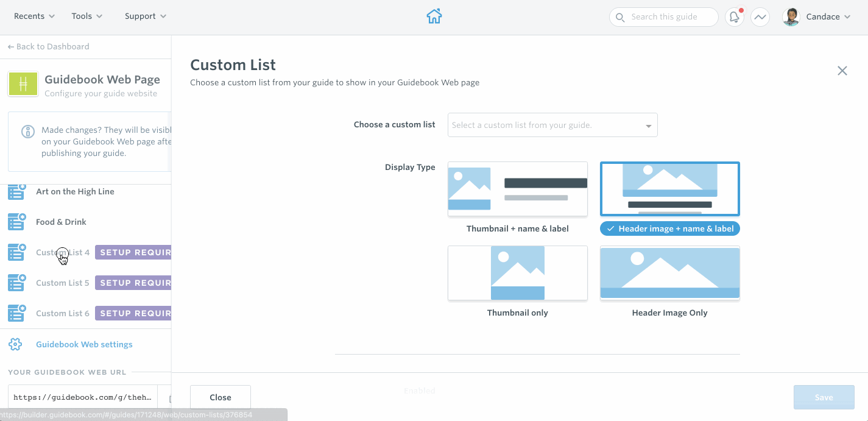
Task: Open the Choose a custom list dropdown
Action: coord(551,124)
